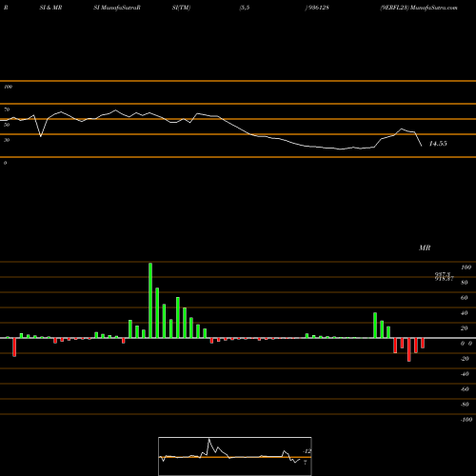Viewport: 476px width, 476px height.
Task: Click the "(9ERFL23) MunafaSutra.com" header text
Action: [x=419, y=8]
